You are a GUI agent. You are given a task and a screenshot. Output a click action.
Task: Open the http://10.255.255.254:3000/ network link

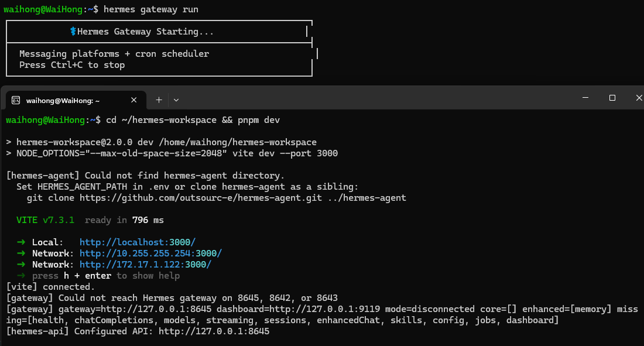point(150,253)
